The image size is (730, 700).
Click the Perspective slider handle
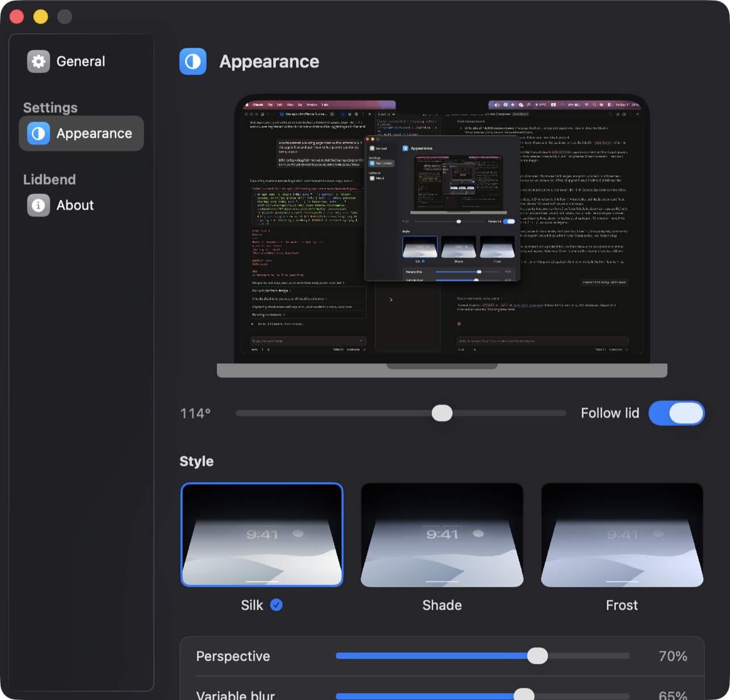pos(537,656)
